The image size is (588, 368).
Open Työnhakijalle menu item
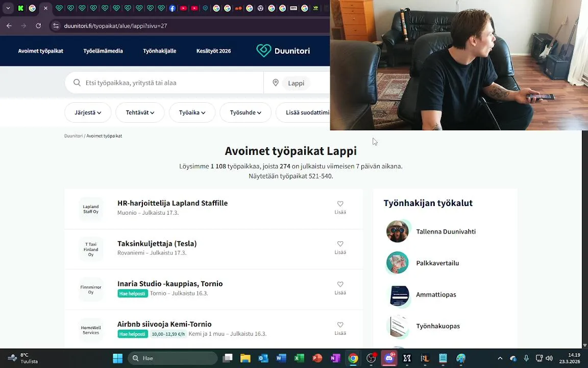click(x=159, y=51)
